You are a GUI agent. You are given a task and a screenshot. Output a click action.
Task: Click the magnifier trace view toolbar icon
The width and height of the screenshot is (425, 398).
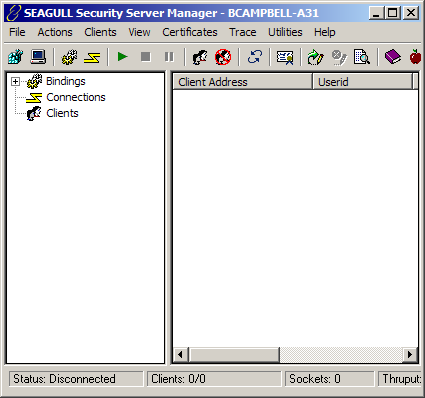(362, 57)
